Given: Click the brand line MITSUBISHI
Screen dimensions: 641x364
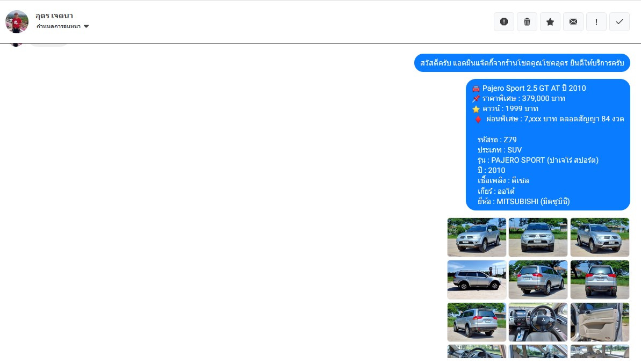Looking at the screenshot, I should tap(524, 201).
